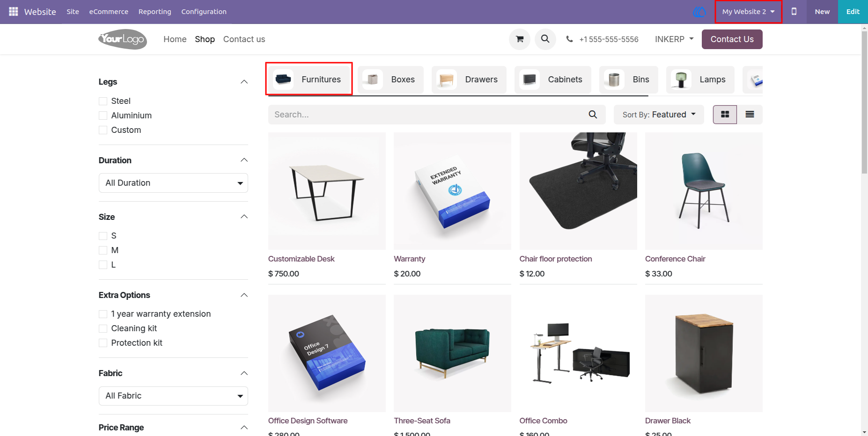Open the apps grid menu icon

14,11
